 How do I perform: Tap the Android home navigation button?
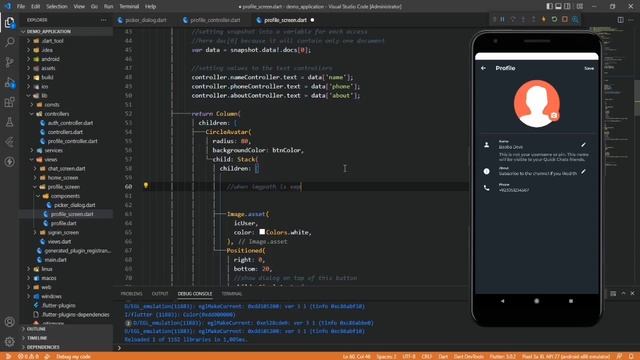coord(537,301)
